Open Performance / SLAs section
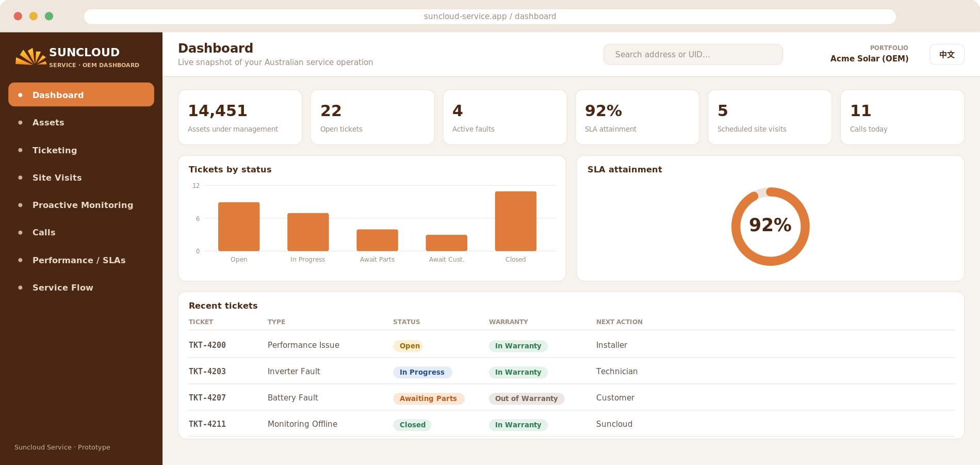This screenshot has height=465, width=980. pyautogui.click(x=81, y=260)
